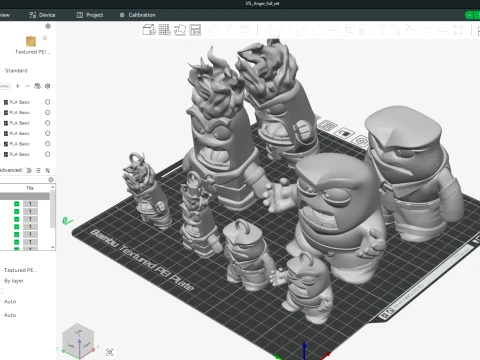Click the compare presets list icon
480x360 pixels.
38,170
